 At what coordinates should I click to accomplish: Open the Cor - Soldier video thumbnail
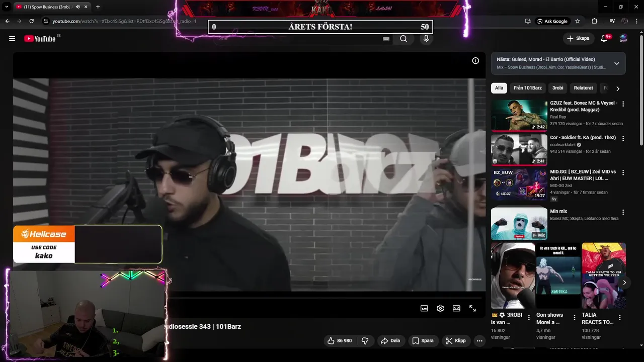point(519,149)
